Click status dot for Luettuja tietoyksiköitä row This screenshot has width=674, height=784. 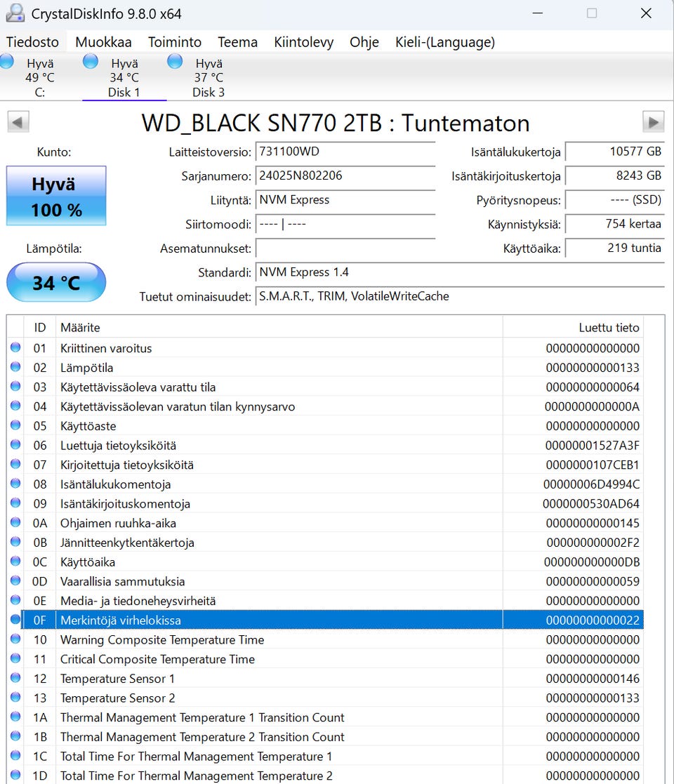[x=15, y=444]
